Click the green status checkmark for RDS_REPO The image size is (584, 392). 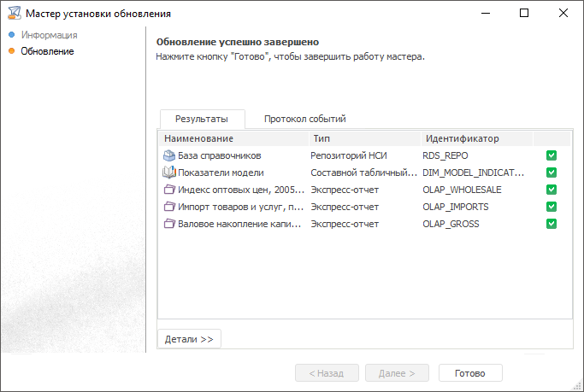552,155
